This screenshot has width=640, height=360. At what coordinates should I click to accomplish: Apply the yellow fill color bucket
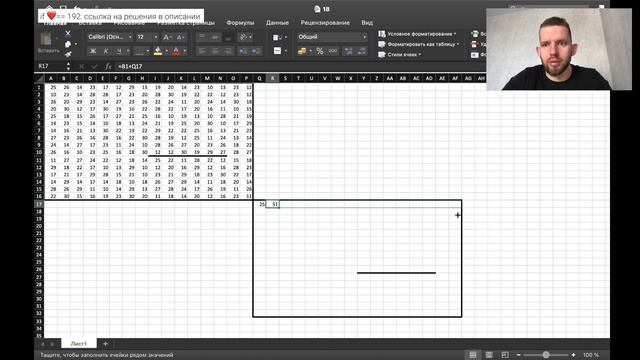point(158,51)
